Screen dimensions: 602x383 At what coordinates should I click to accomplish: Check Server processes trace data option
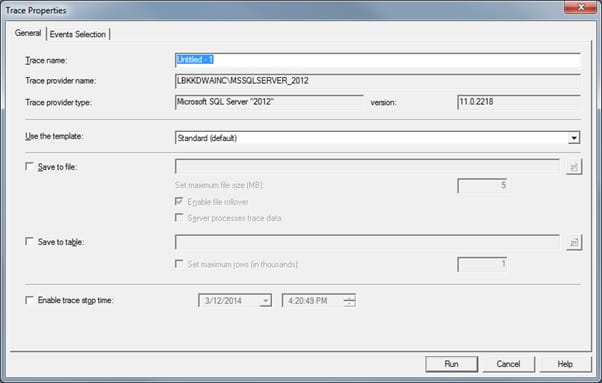pos(179,218)
